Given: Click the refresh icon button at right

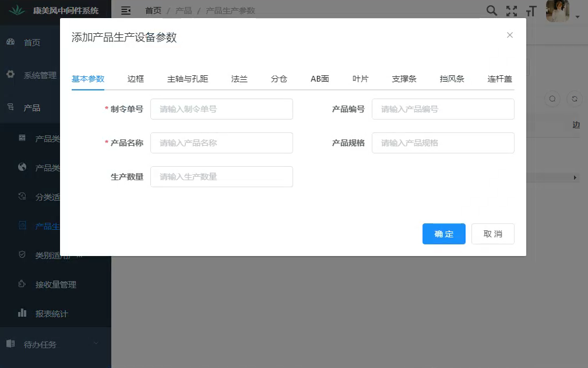Looking at the screenshot, I should tap(574, 99).
